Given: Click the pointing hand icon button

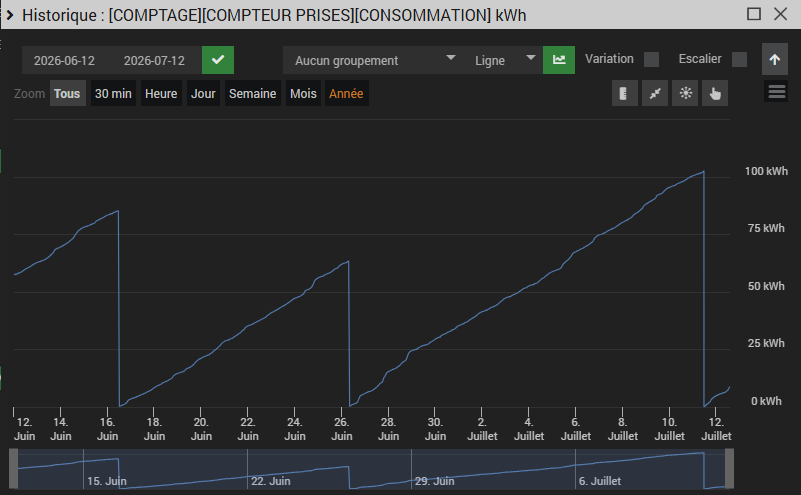Looking at the screenshot, I should pyautogui.click(x=715, y=93).
